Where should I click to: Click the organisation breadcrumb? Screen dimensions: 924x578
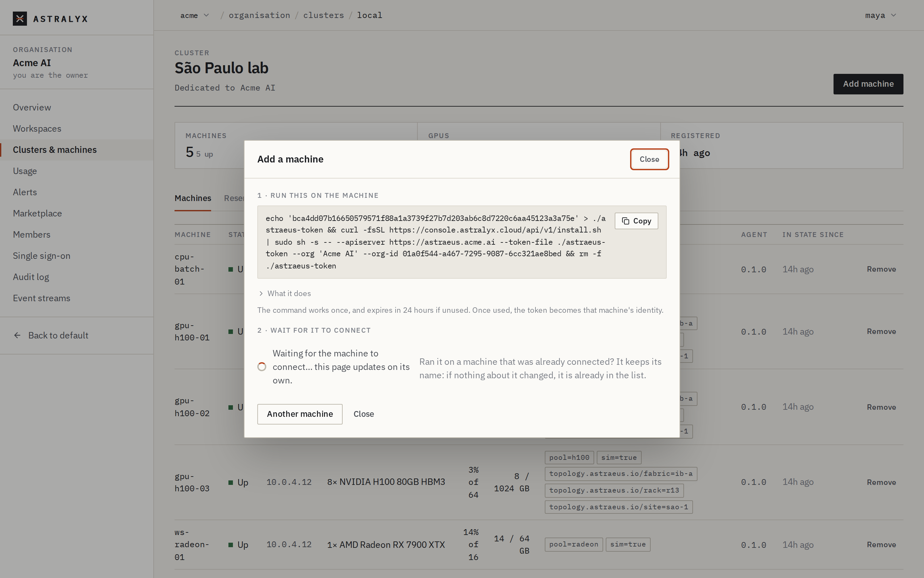[259, 15]
